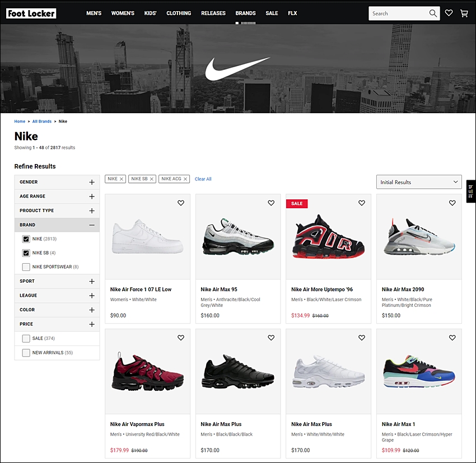Screen dimensions: 476x463
Task: Expand the PRICE filter
Action: 57,324
